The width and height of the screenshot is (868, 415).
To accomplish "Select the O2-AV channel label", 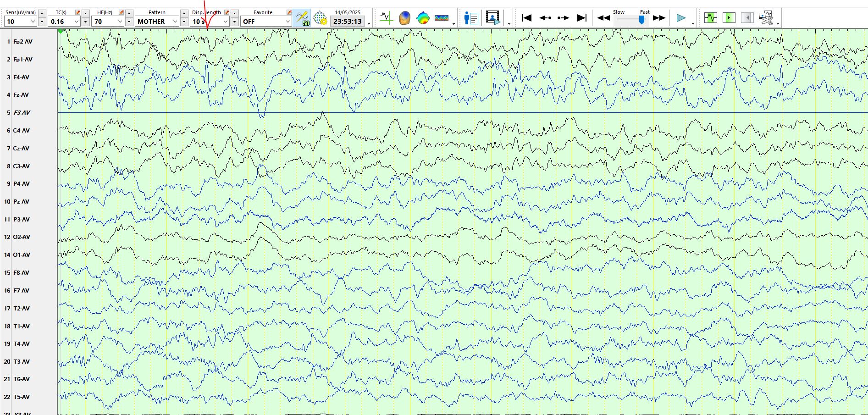I will point(22,237).
